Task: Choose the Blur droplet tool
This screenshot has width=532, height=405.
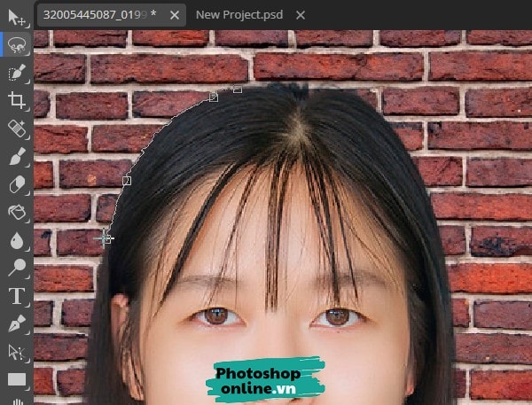Action: tap(16, 240)
